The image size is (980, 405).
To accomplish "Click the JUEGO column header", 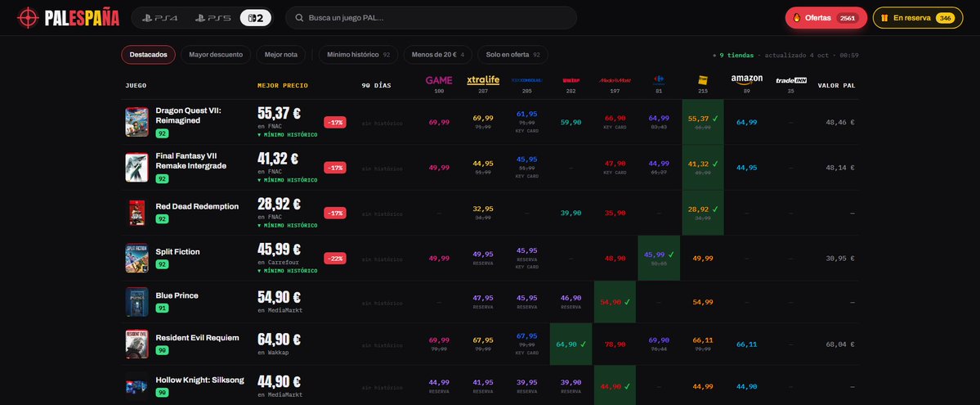I will pyautogui.click(x=136, y=85).
